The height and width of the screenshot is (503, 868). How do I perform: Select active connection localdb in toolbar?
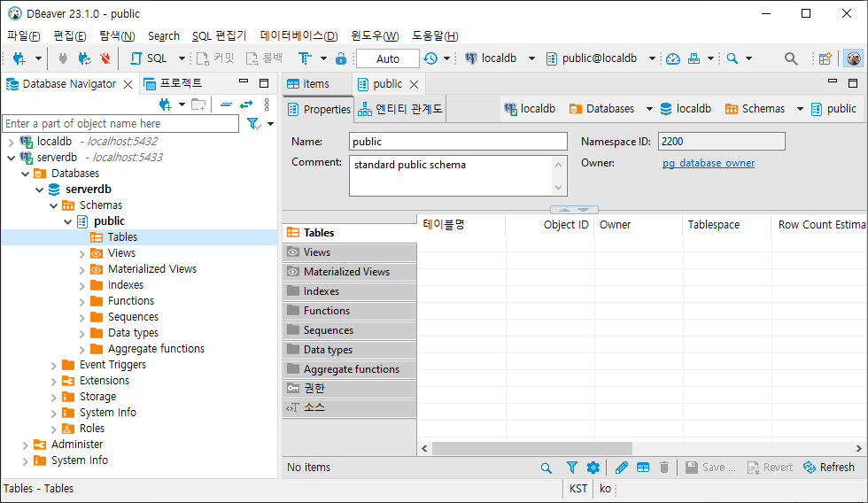click(491, 58)
